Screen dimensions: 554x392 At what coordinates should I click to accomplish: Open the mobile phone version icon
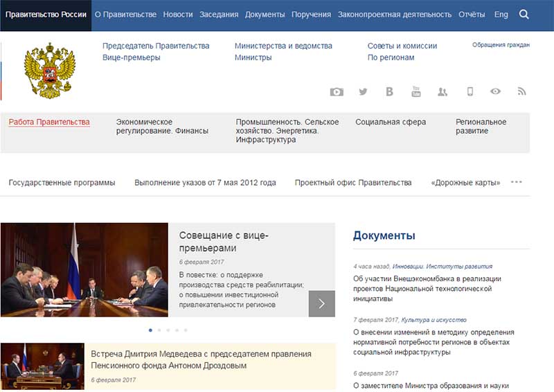tap(470, 91)
